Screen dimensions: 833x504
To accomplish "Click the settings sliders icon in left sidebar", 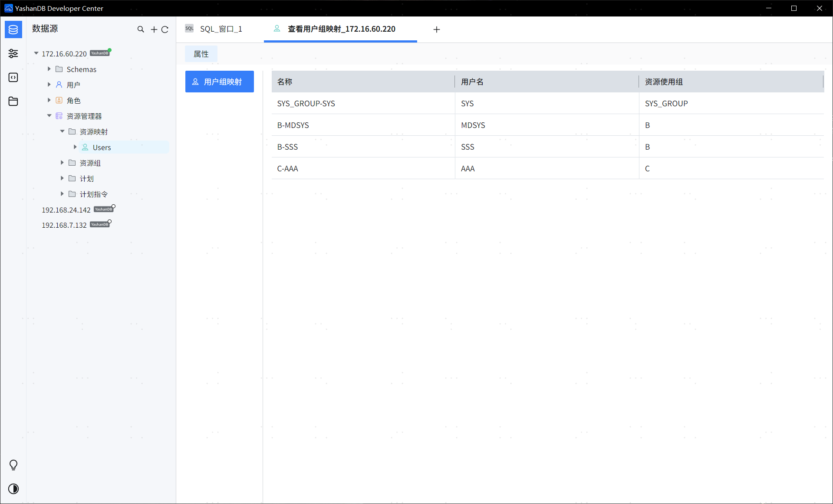I will [13, 53].
